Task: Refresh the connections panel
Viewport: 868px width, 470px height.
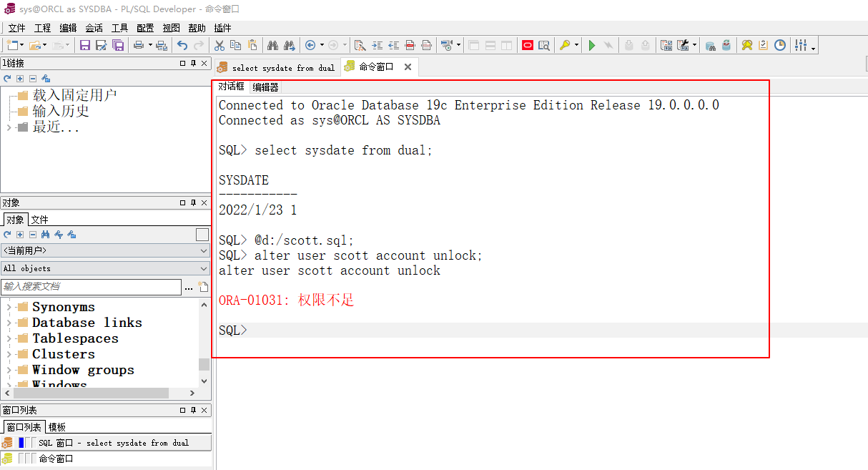Action: pyautogui.click(x=8, y=78)
